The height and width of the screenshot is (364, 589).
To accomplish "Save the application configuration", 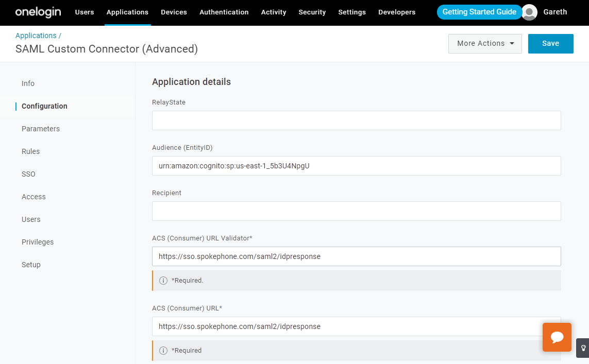I will pos(550,44).
